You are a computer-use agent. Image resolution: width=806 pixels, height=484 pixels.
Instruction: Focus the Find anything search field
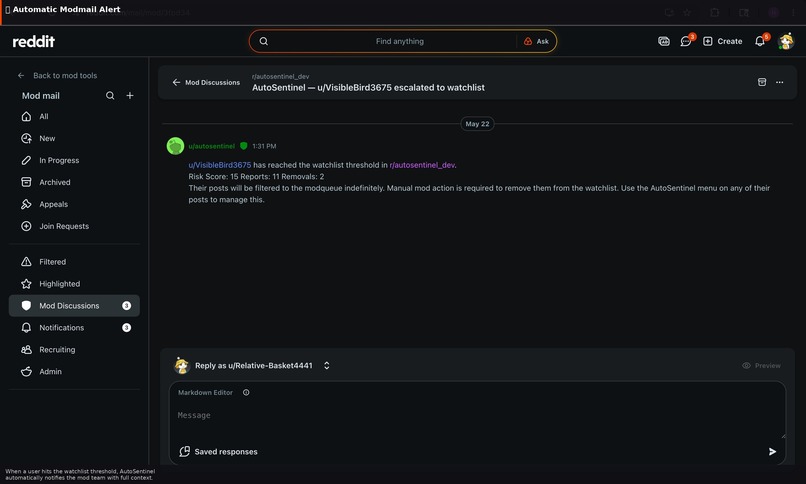click(x=399, y=41)
